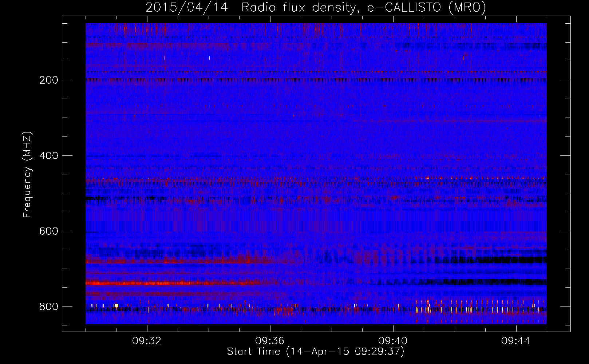Click the 'Frequency (MHZ)' axis label
Screen dimensions: 589x364
[x=27, y=175]
